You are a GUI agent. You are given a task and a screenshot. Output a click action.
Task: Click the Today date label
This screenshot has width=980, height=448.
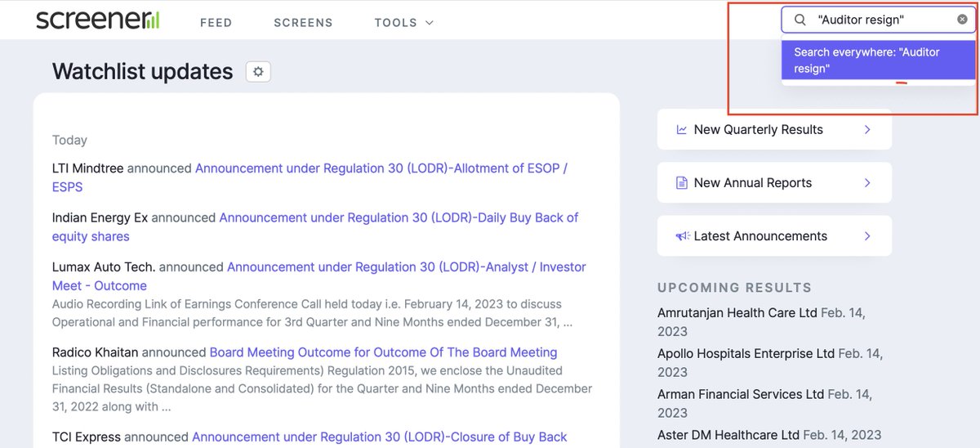[69, 140]
